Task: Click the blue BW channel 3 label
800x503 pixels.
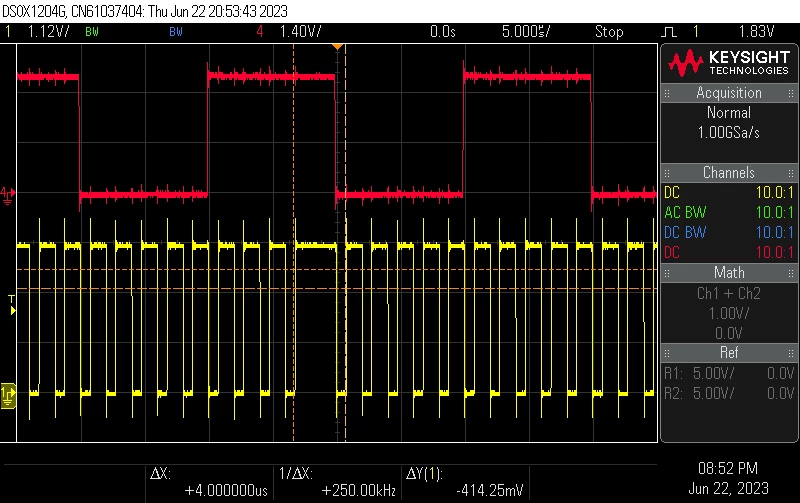Action: 176,32
